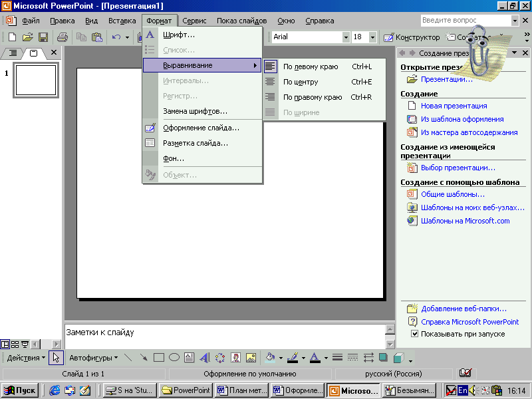This screenshot has width=532, height=399.
Task: Choose 'Фон...' menu item
Action: (x=202, y=158)
